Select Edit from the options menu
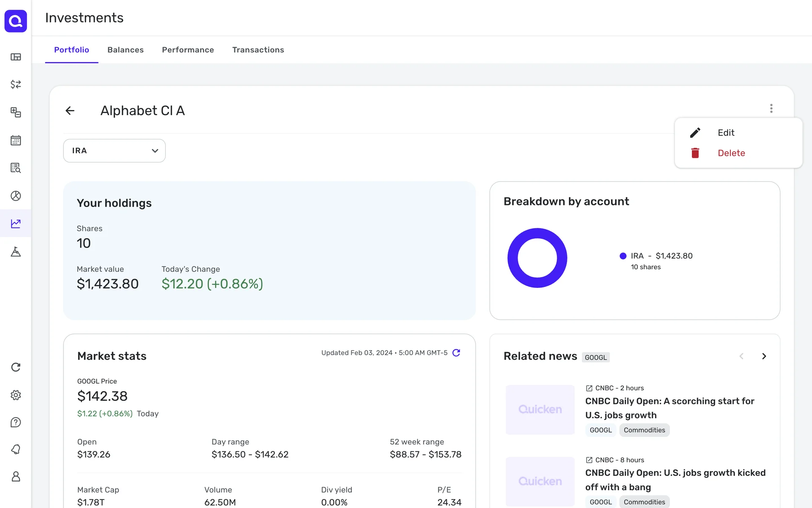This screenshot has width=812, height=508. 726,133
